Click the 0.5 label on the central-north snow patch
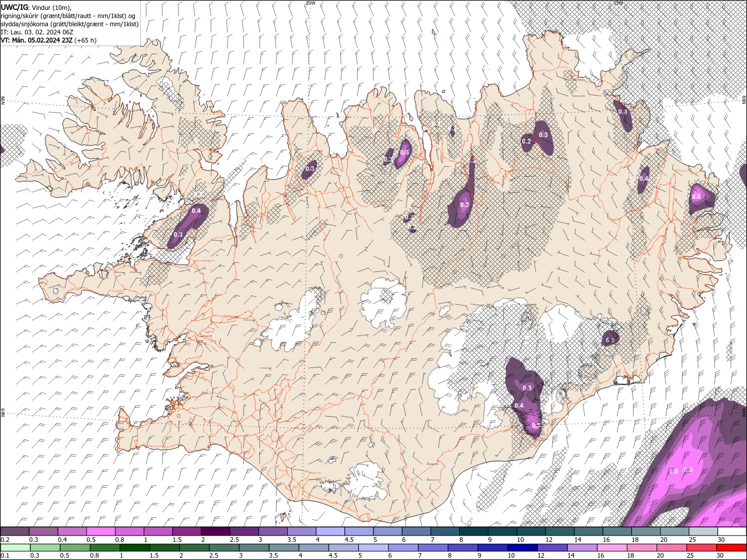This screenshot has width=747, height=560. point(465,205)
